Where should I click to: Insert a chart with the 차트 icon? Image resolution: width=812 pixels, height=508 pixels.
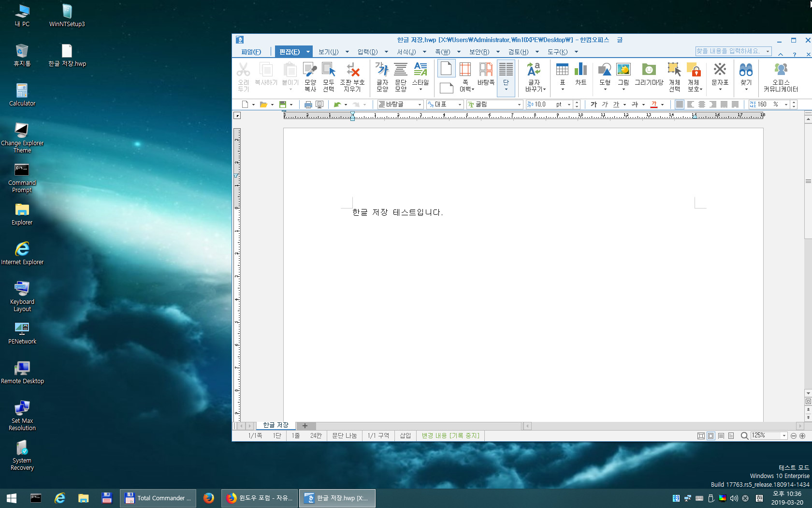tap(580, 74)
